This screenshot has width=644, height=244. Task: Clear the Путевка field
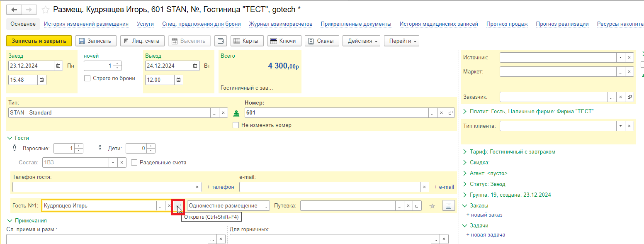pos(408,205)
